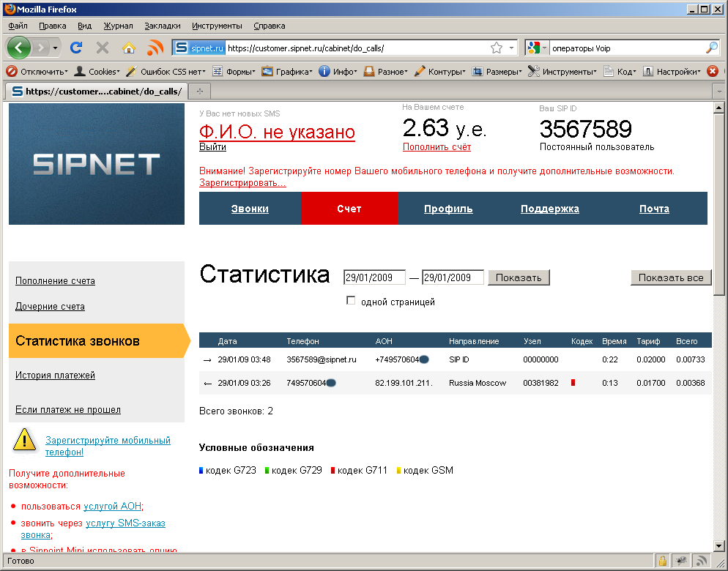
Task: Select the customer cabinet do_calls tab
Action: (x=97, y=91)
